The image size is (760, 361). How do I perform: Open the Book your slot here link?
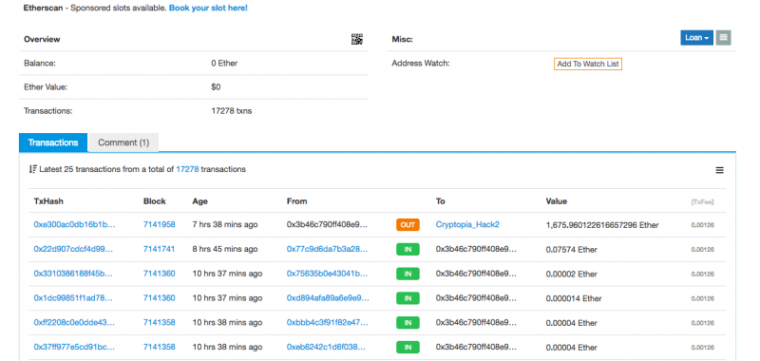click(208, 8)
